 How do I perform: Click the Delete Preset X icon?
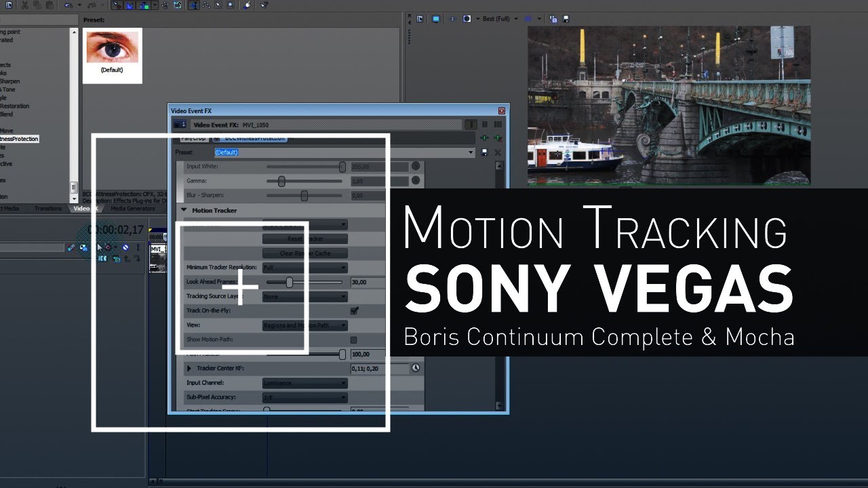[x=498, y=152]
